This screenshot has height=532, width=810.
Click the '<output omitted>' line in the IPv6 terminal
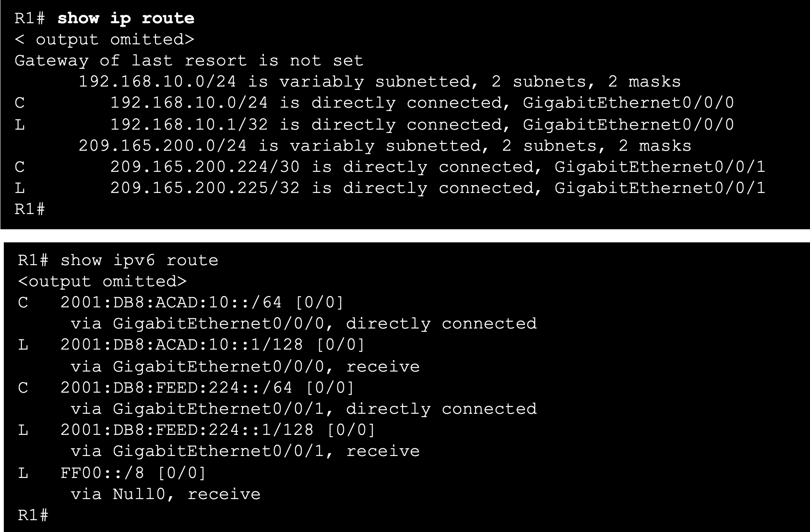pos(102,282)
